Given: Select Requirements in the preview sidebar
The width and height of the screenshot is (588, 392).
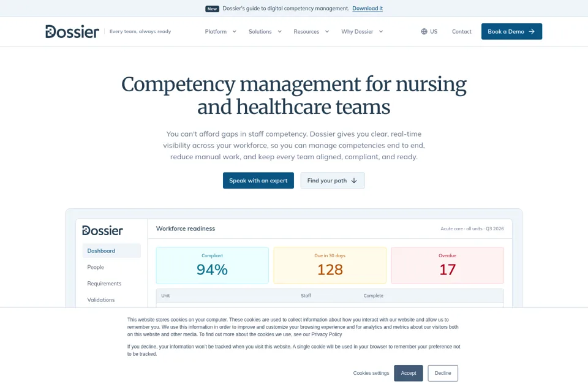Looking at the screenshot, I should click(x=104, y=283).
